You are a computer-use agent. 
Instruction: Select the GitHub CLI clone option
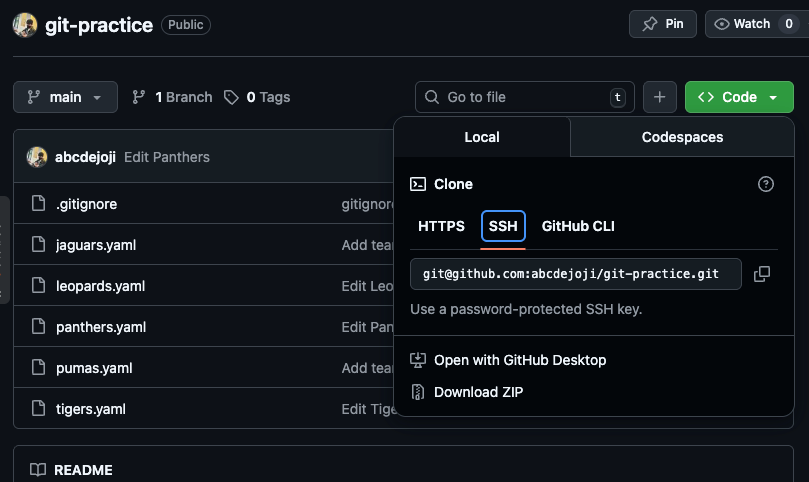(578, 226)
